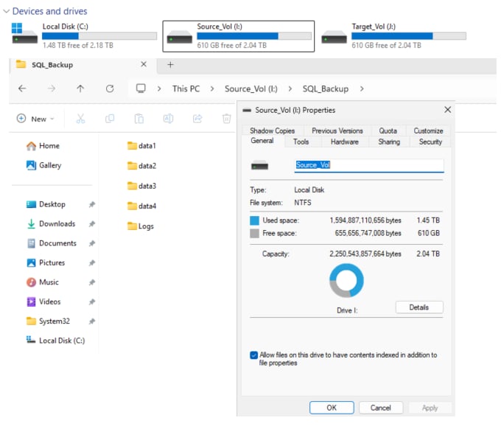Go forward in folder history

pyautogui.click(x=52, y=88)
